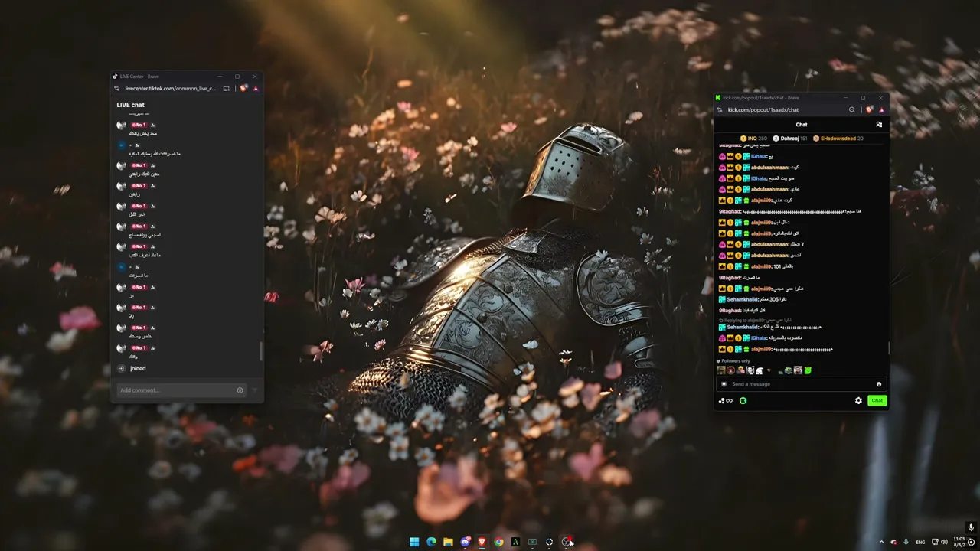Open Kick chat settings gear

click(x=858, y=400)
